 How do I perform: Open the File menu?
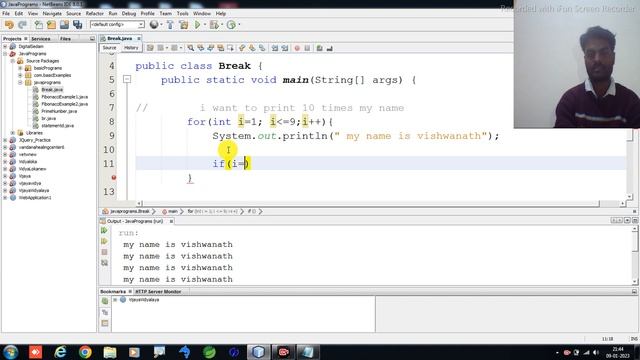pyautogui.click(x=6, y=13)
